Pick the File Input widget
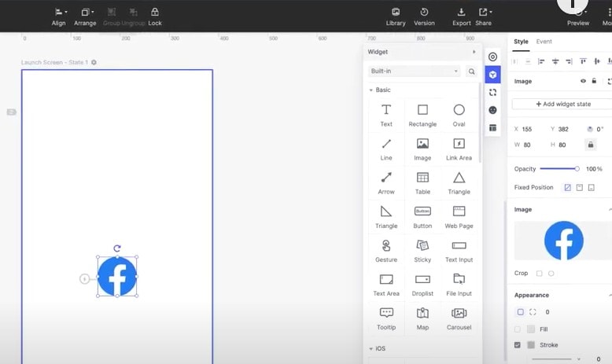The image size is (612, 364). pos(459,285)
